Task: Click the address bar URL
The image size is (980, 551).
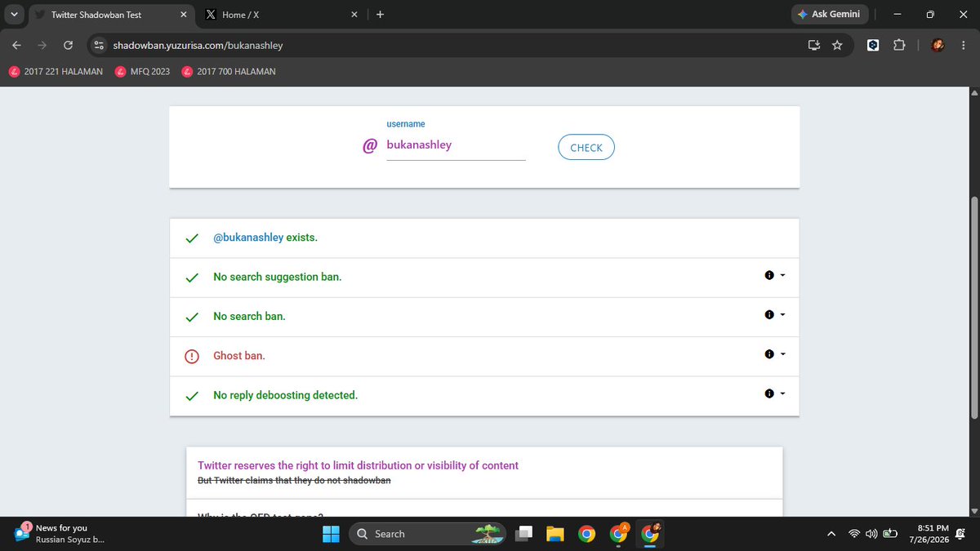Action: (x=198, y=46)
